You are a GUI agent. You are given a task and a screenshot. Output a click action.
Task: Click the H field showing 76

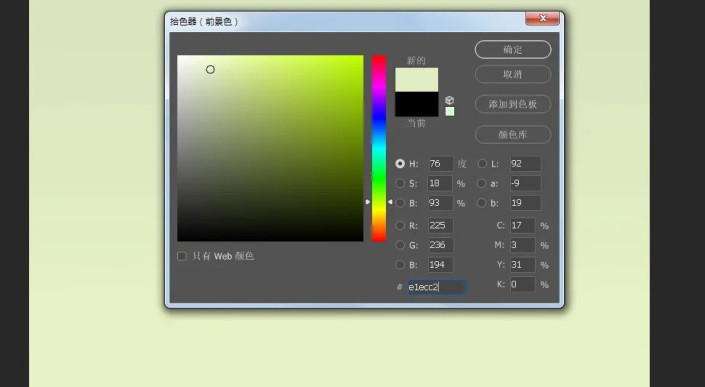[441, 164]
